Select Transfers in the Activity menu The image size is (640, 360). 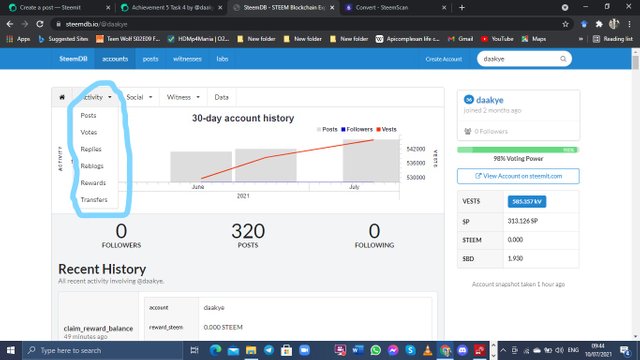pos(94,200)
